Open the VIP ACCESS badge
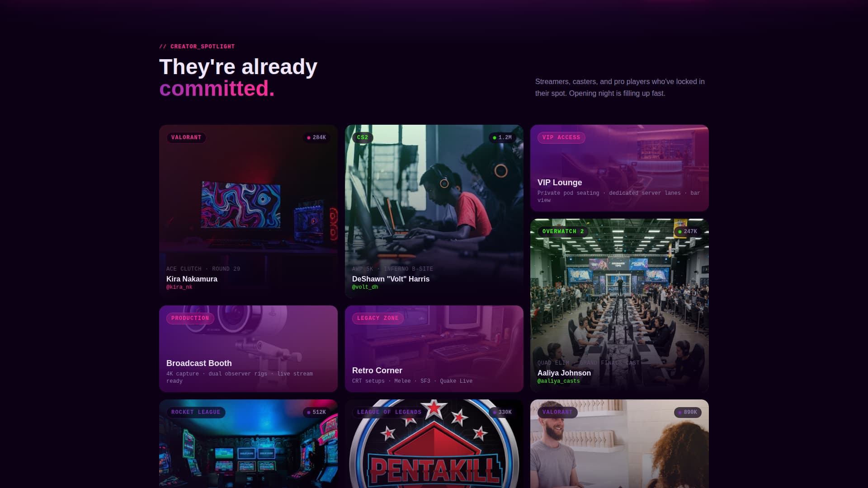Viewport: 868px width, 488px height. 561,138
